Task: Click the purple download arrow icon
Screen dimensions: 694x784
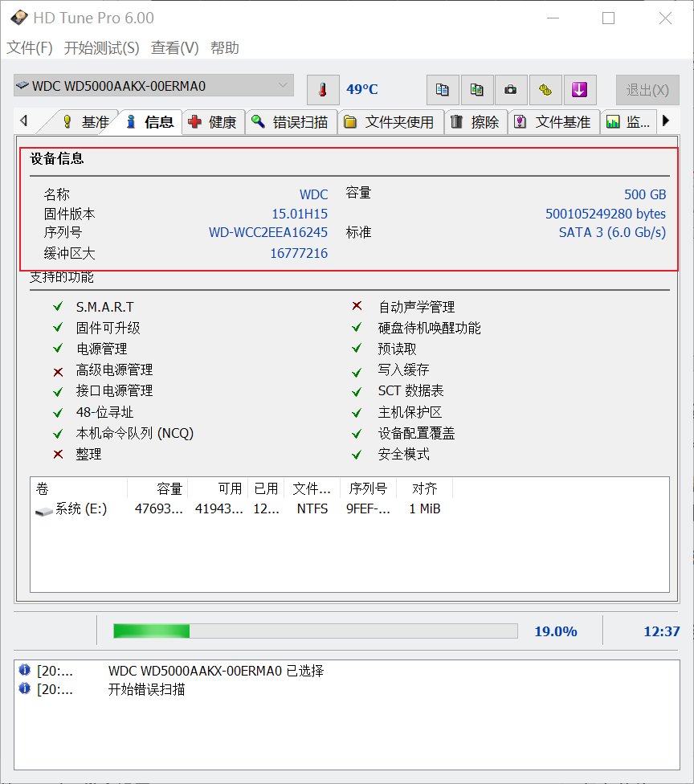Action: pyautogui.click(x=579, y=90)
